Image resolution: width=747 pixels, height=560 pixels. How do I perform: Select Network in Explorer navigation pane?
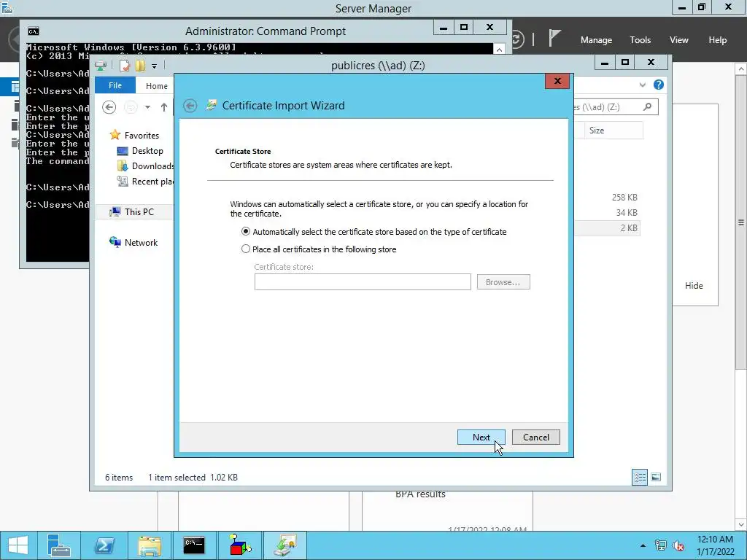pyautogui.click(x=141, y=242)
